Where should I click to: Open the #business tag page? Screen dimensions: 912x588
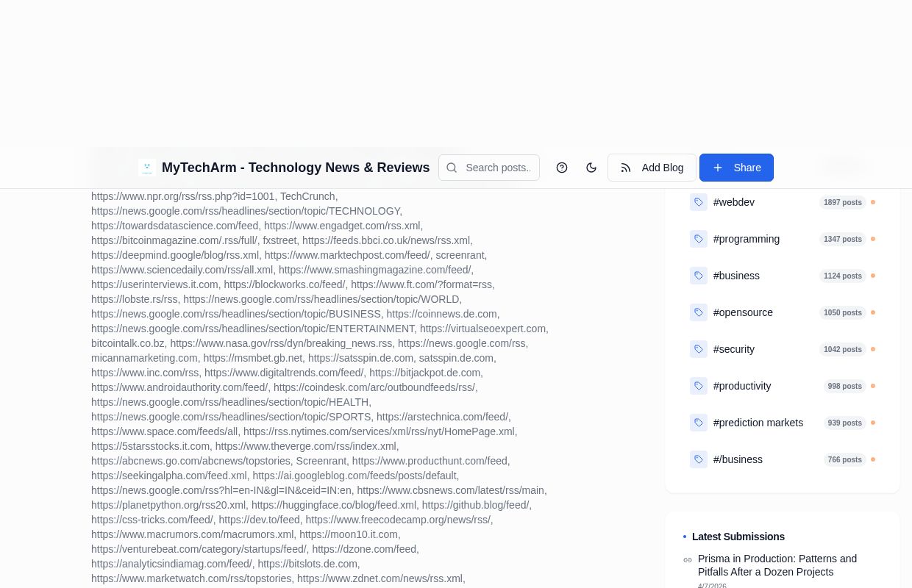(x=736, y=276)
